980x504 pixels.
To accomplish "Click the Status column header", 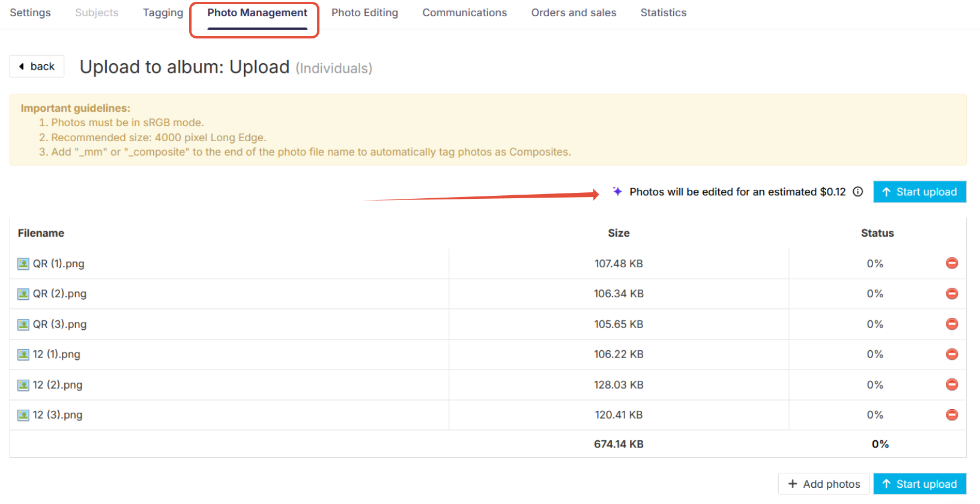I will coord(877,233).
